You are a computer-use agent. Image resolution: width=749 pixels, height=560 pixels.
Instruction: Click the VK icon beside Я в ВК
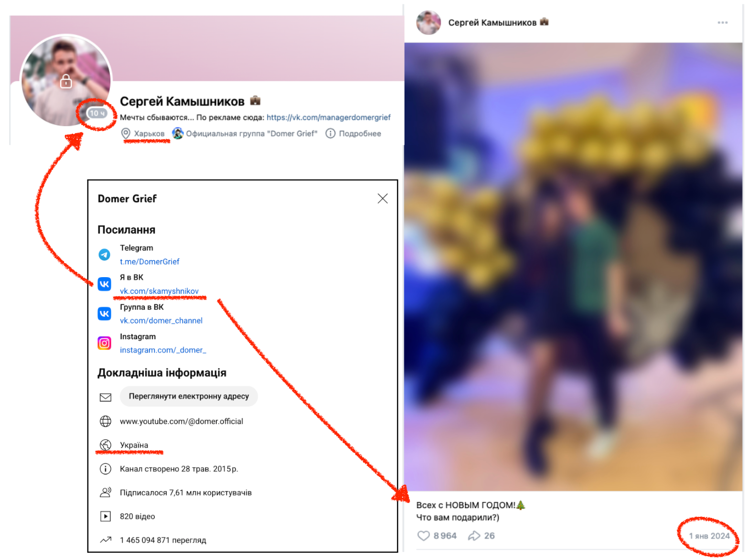[x=104, y=284]
